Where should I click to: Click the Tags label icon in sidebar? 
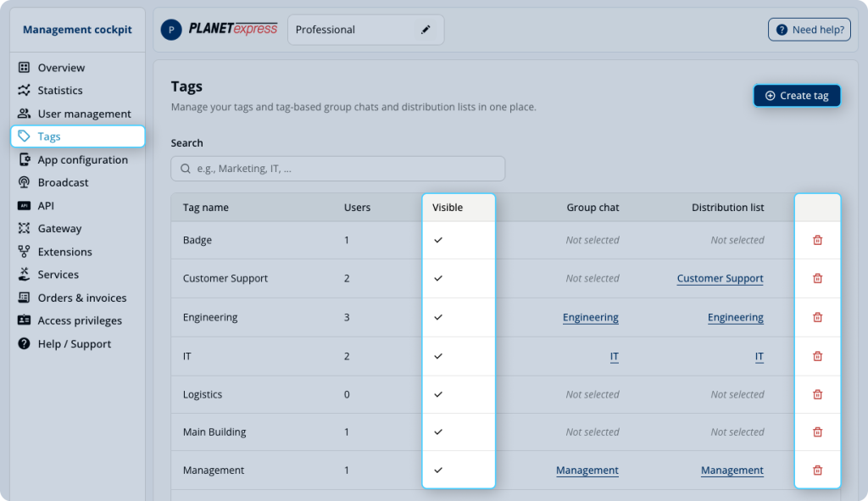point(24,136)
